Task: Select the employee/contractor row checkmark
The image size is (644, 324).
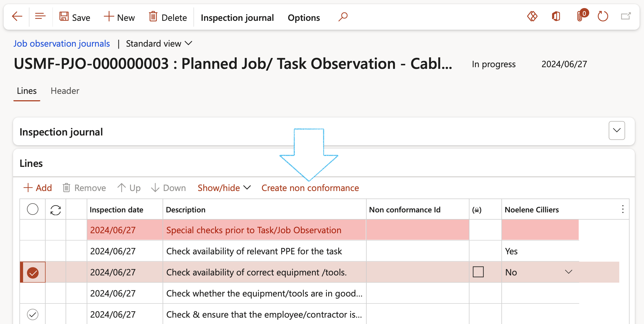Action: [33, 315]
